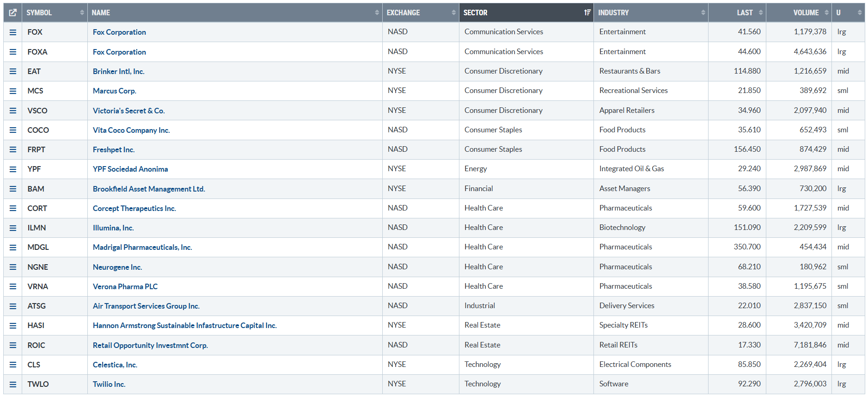The image size is (868, 397).
Task: Open the row menu icon for EAT
Action: [13, 71]
